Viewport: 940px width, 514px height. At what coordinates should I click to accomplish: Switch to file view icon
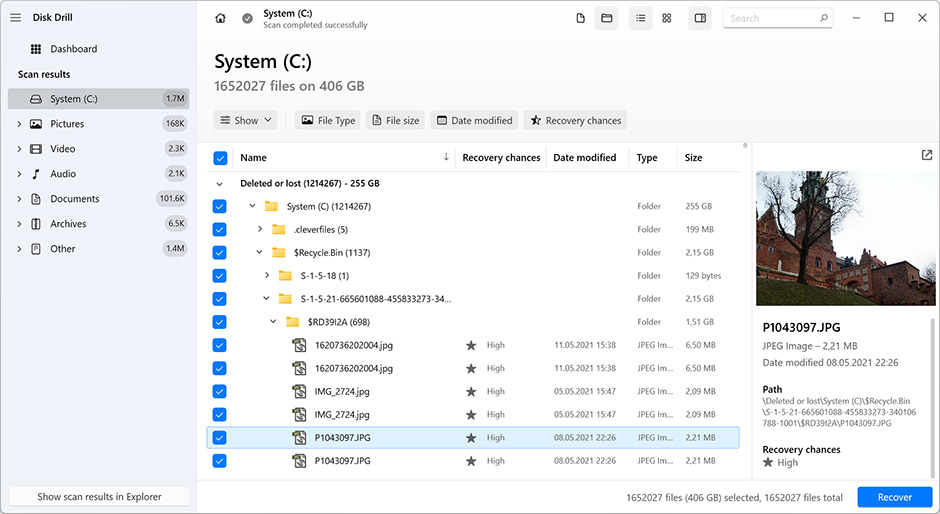click(581, 18)
